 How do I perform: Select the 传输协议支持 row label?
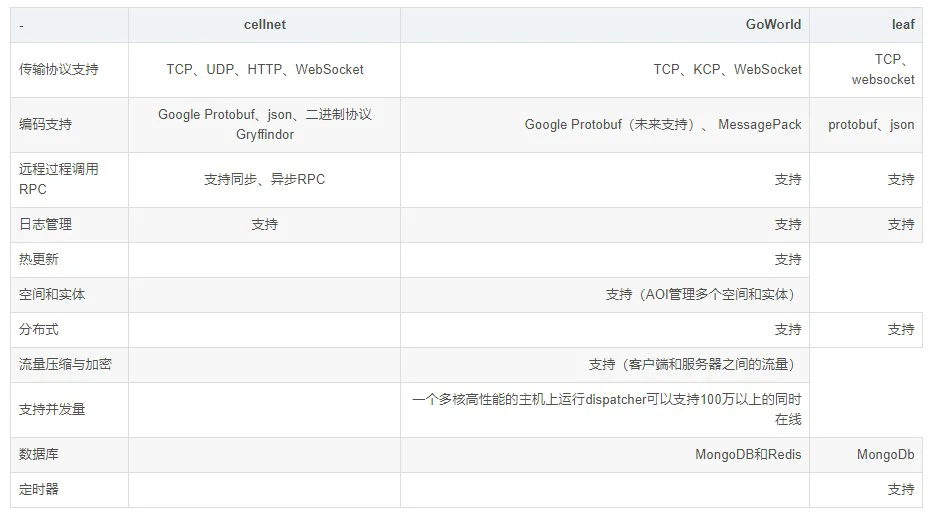(x=59, y=70)
